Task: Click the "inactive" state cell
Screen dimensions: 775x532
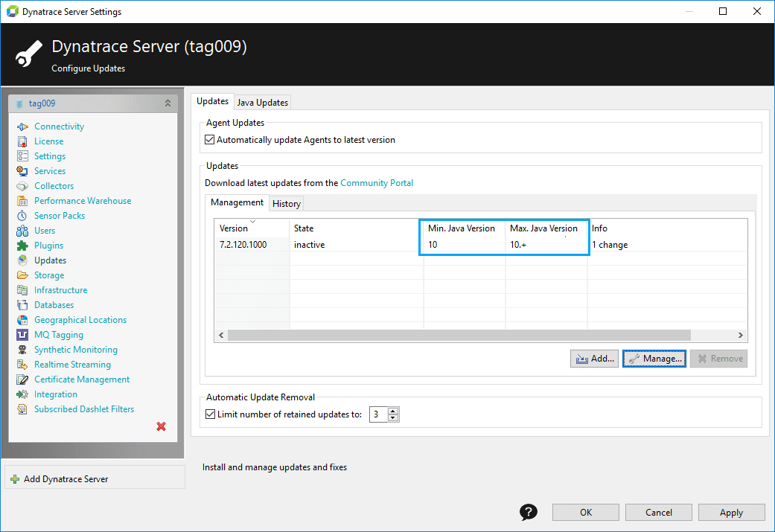Action: coord(310,245)
